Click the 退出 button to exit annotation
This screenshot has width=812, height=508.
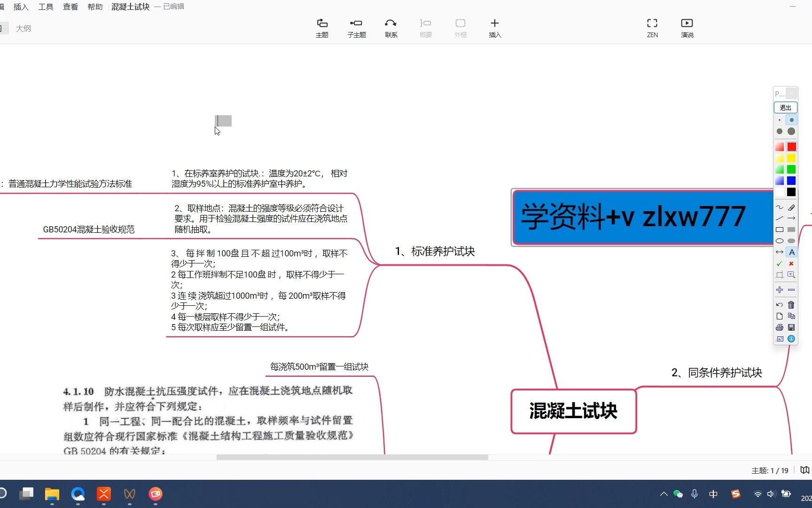[785, 107]
